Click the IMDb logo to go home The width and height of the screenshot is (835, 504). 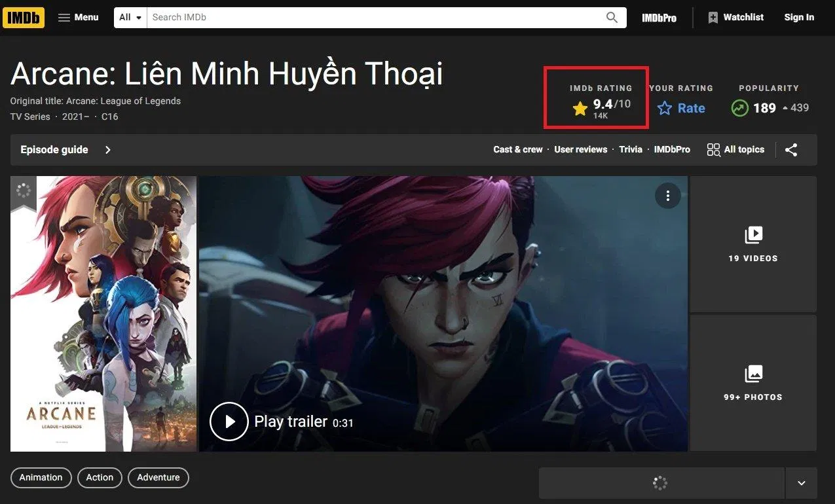[x=24, y=17]
